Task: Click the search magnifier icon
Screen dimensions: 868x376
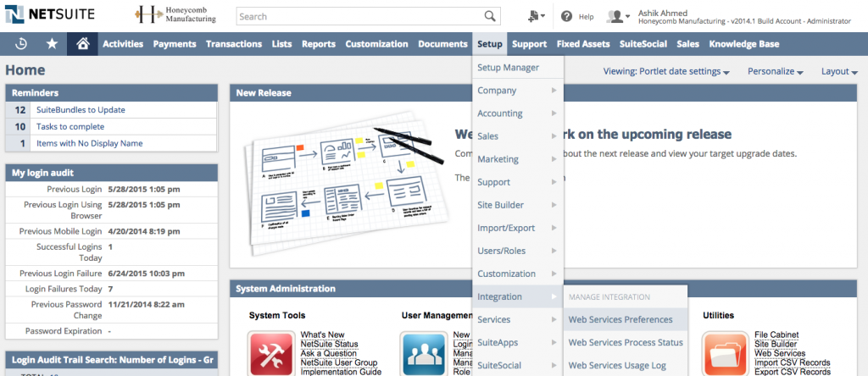Action: pyautogui.click(x=490, y=17)
